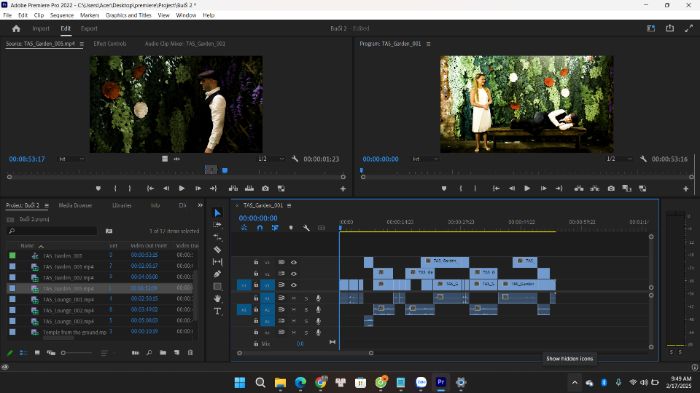Switch Project panel to list view
The height and width of the screenshot is (393, 700).
click(x=23, y=353)
